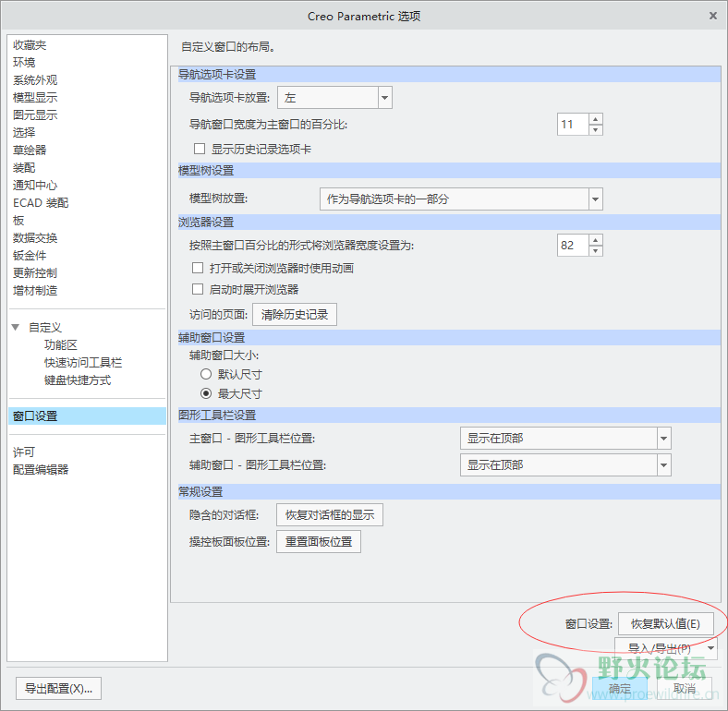
Task: Open the 板 category
Action: click(18, 221)
